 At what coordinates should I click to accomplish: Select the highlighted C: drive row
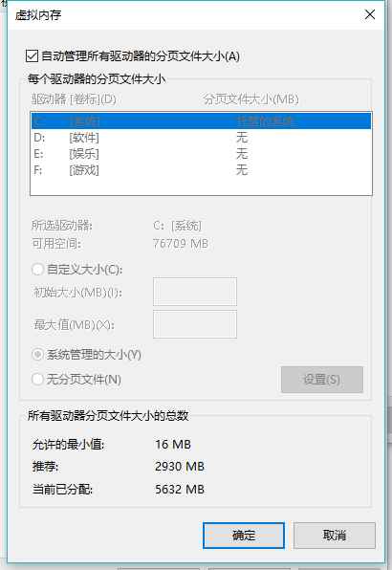(202, 121)
